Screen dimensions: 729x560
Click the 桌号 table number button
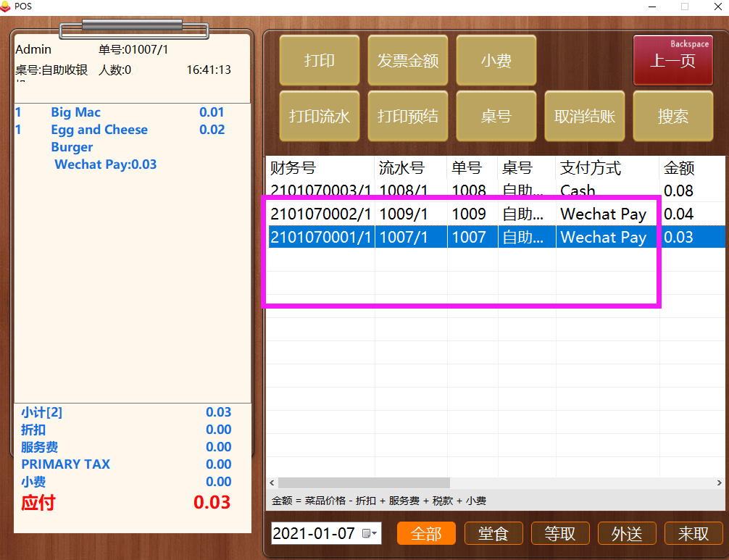pos(496,116)
